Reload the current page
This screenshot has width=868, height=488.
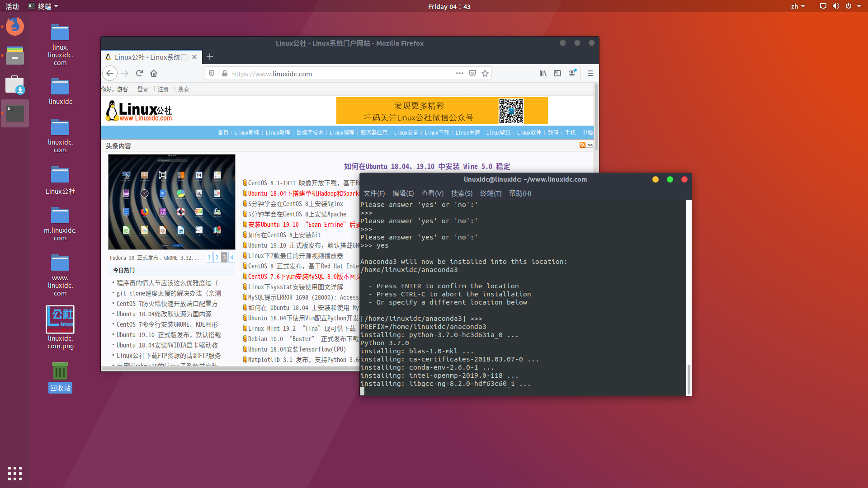[139, 73]
